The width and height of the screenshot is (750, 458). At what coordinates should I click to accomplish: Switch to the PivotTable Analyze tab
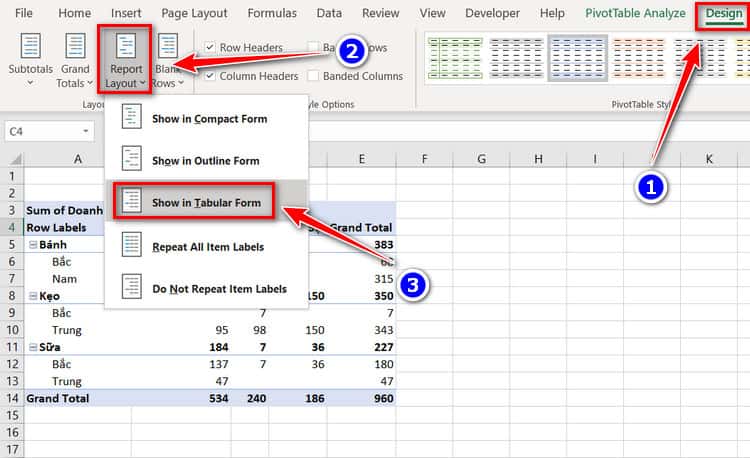coord(635,13)
